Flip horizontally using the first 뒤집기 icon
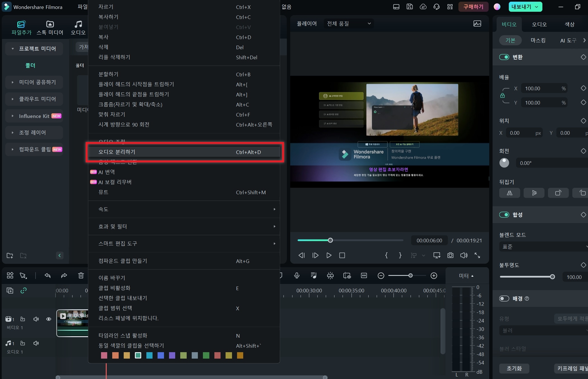Screen dimensions: 588x379 click(509, 193)
